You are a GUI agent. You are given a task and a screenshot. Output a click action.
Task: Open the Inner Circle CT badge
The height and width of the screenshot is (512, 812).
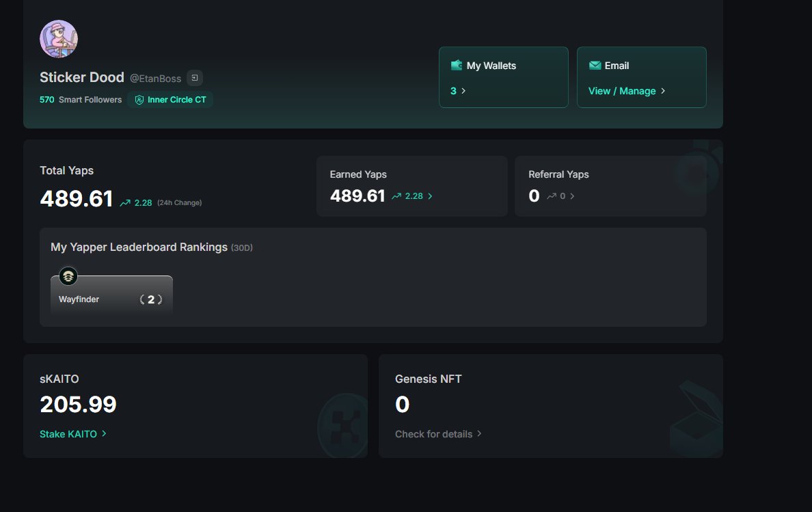pyautogui.click(x=170, y=100)
